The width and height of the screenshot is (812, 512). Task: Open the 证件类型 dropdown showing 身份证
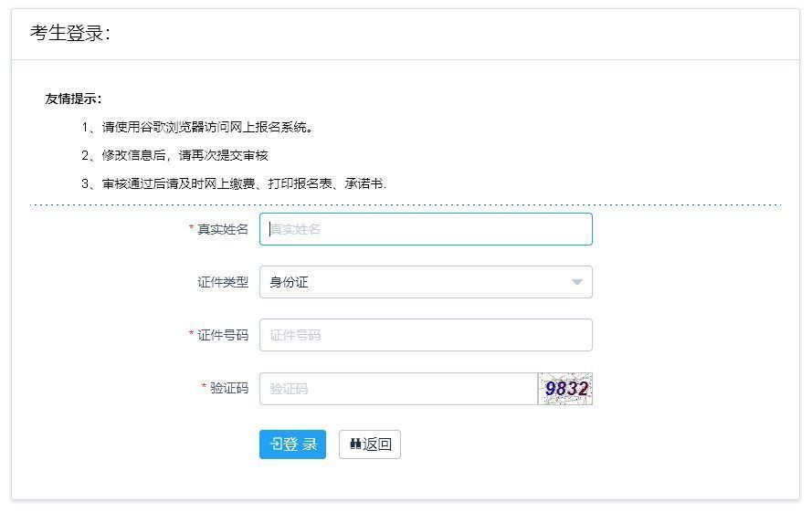point(425,282)
